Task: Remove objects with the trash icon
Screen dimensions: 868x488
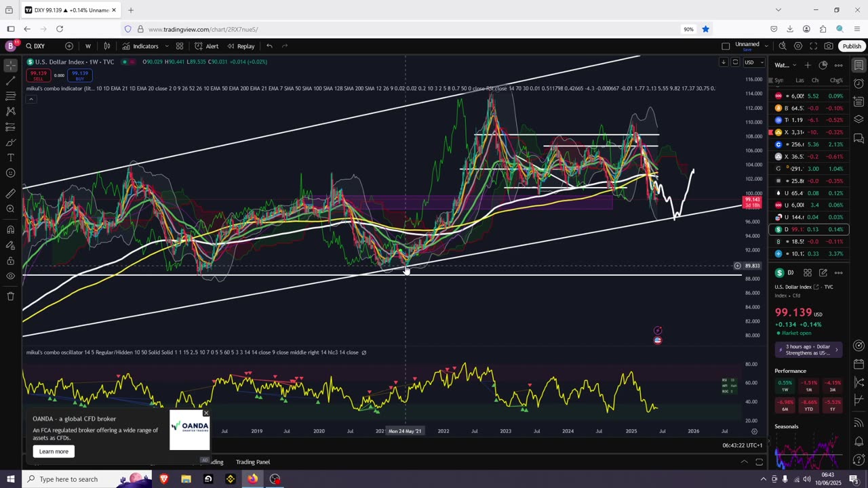Action: tap(10, 296)
